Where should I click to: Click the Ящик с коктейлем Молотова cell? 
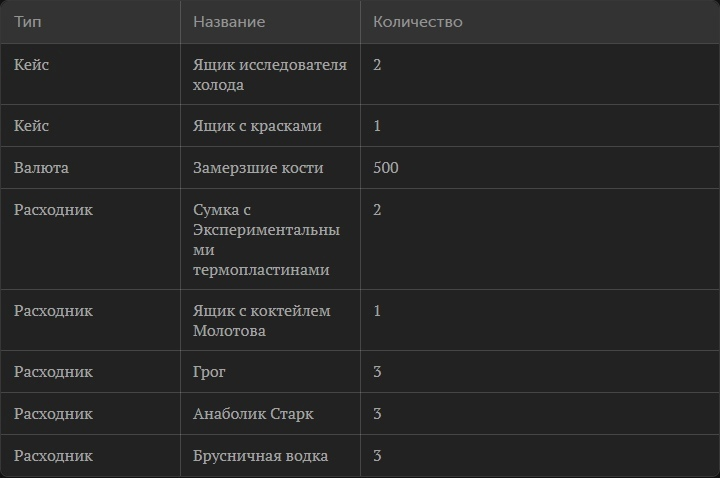[261, 321]
